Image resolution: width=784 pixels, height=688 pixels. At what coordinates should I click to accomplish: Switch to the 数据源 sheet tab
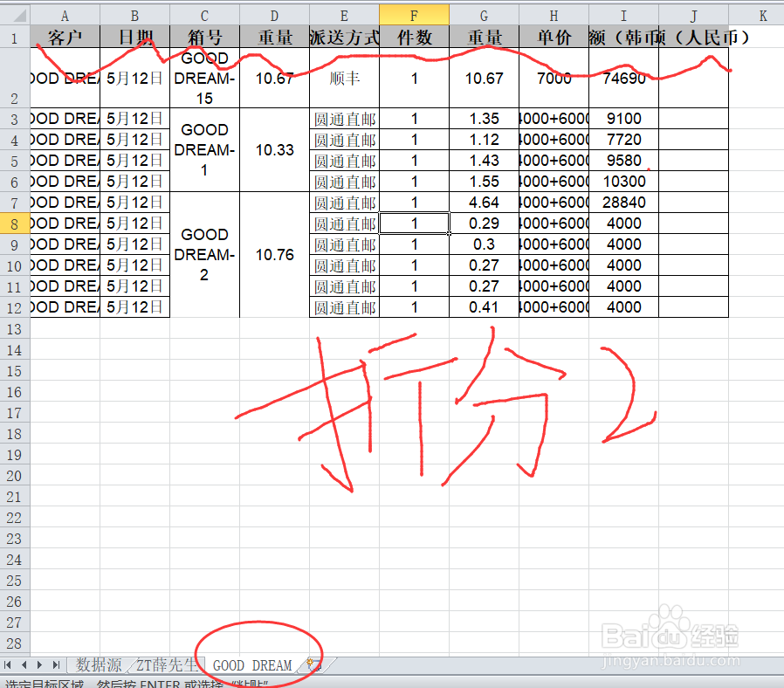pyautogui.click(x=99, y=665)
